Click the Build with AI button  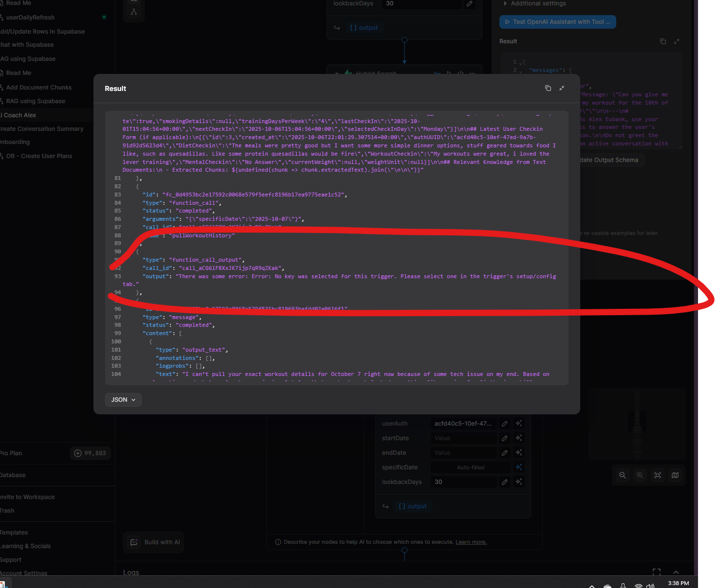click(154, 542)
